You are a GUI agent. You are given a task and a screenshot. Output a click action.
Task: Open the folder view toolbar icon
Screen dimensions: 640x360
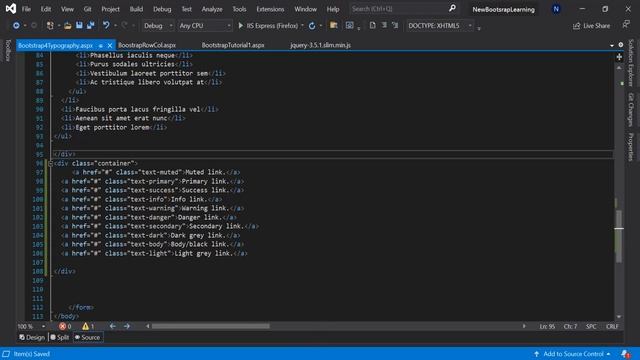pyautogui.click(x=333, y=26)
